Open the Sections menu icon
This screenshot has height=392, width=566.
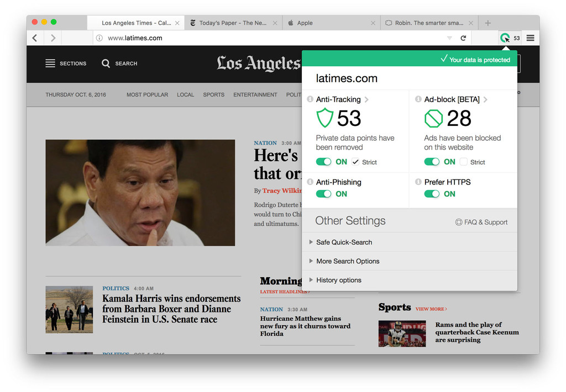50,63
